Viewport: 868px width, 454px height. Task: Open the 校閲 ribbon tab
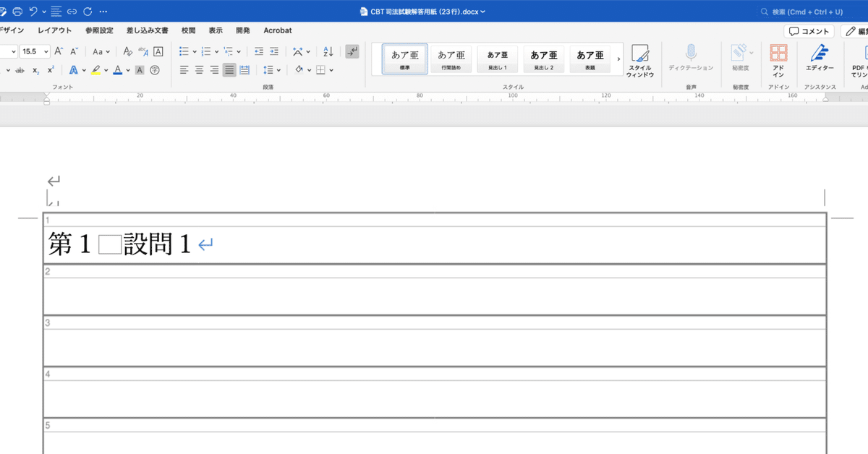pyautogui.click(x=188, y=30)
